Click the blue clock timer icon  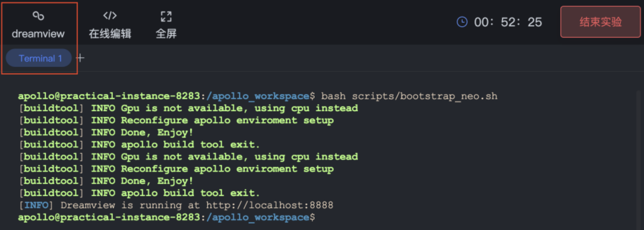[x=462, y=22]
